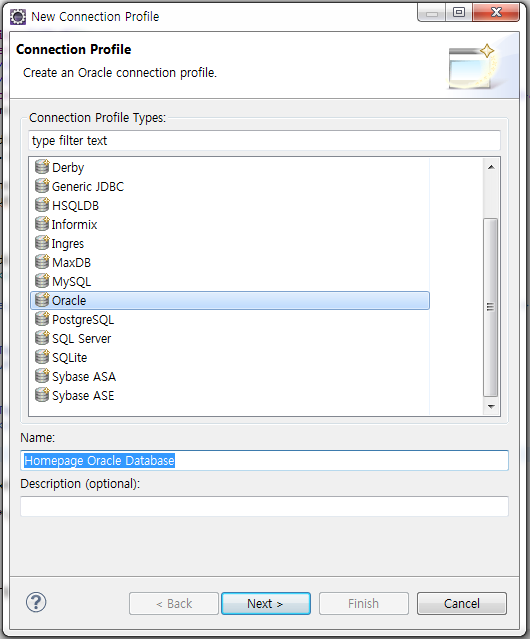Click the Derby database icon
Screen dimensions: 530x639
pos(42,167)
